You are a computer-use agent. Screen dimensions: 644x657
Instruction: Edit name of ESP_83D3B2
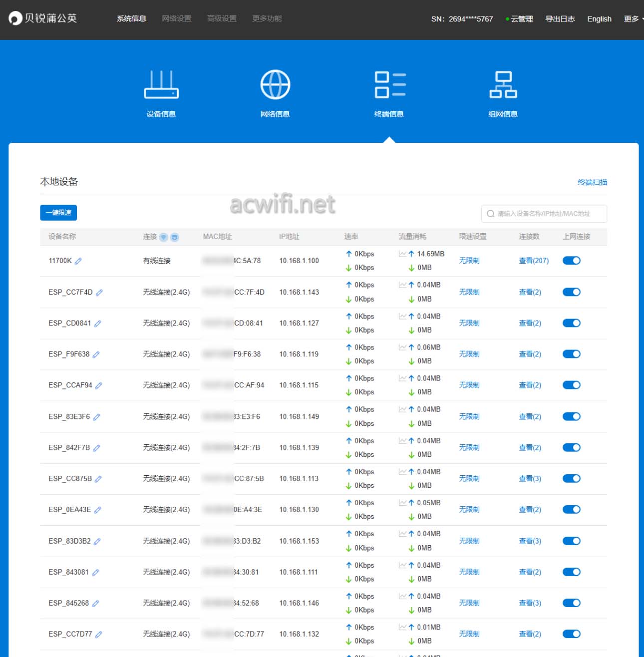(x=97, y=541)
